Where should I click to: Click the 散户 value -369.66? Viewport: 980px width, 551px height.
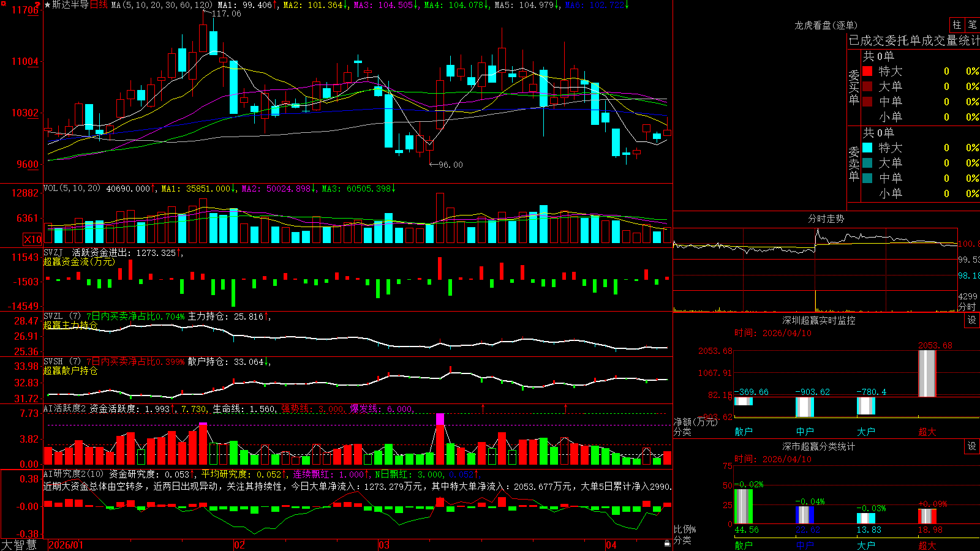click(751, 392)
